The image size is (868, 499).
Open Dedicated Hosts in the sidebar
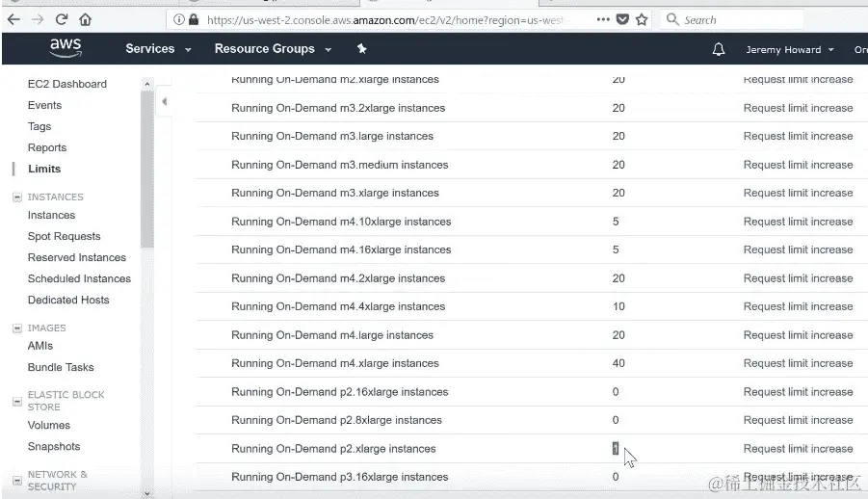[x=68, y=300]
